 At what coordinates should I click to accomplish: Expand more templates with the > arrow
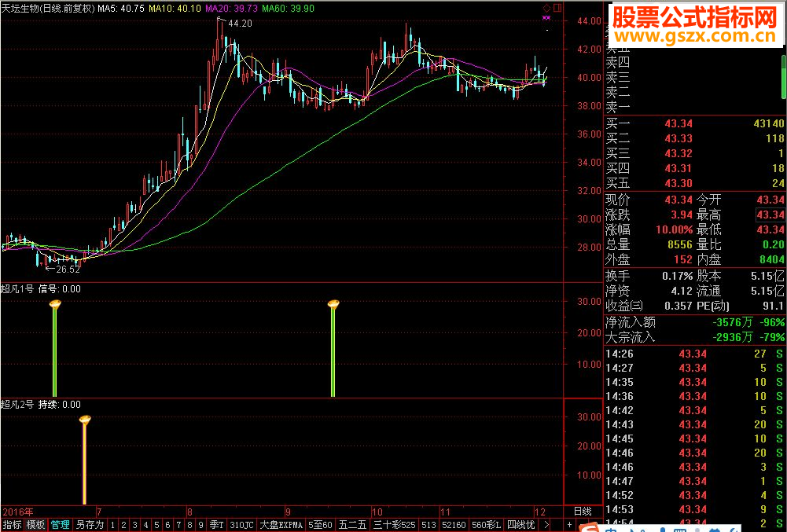[x=546, y=525]
